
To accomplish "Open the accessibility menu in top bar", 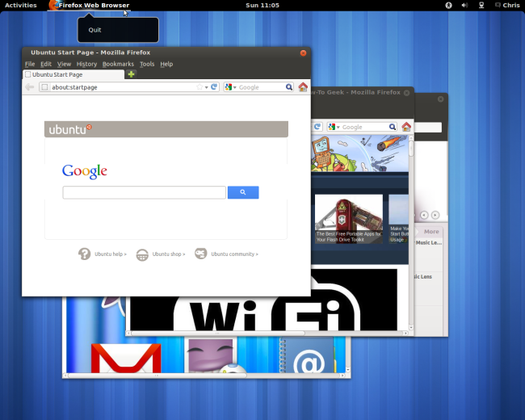I will tap(448, 5).
